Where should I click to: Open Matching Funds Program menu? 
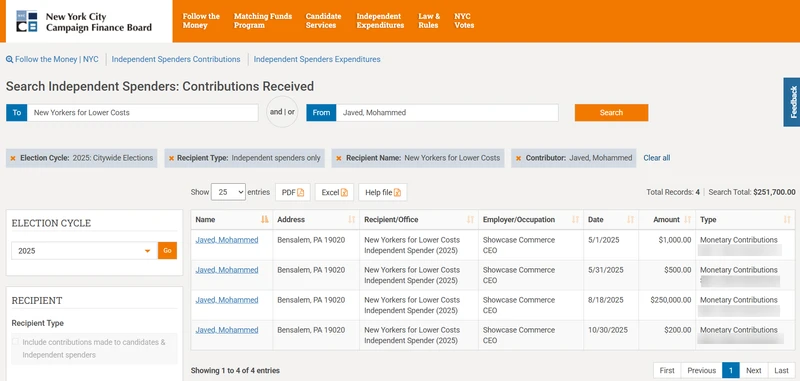tap(263, 21)
